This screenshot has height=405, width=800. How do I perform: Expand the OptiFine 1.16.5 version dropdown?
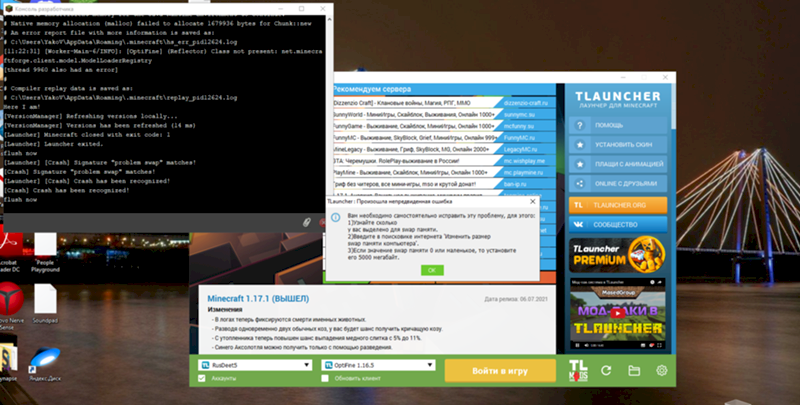[376, 366]
